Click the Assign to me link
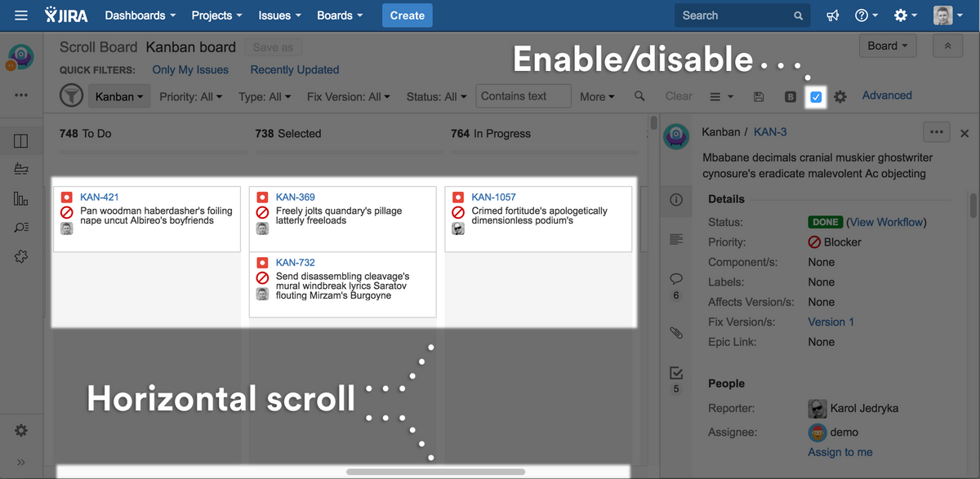The width and height of the screenshot is (980, 479). pyautogui.click(x=840, y=452)
